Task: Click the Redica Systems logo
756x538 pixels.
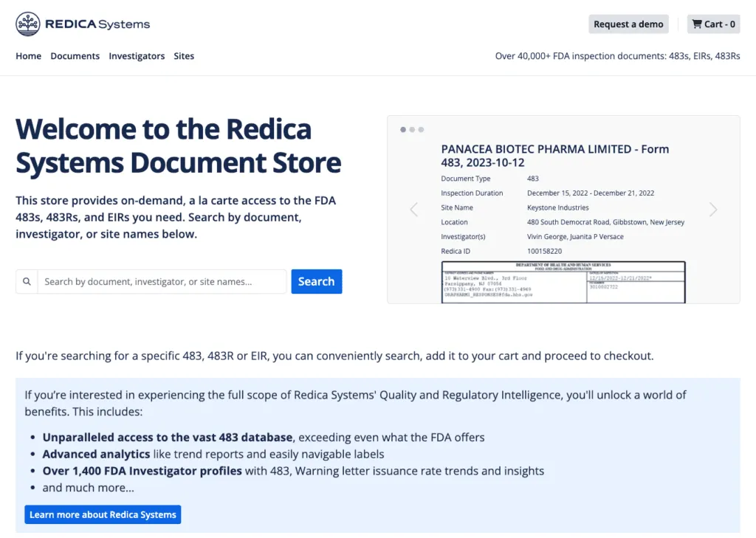Action: (x=83, y=24)
